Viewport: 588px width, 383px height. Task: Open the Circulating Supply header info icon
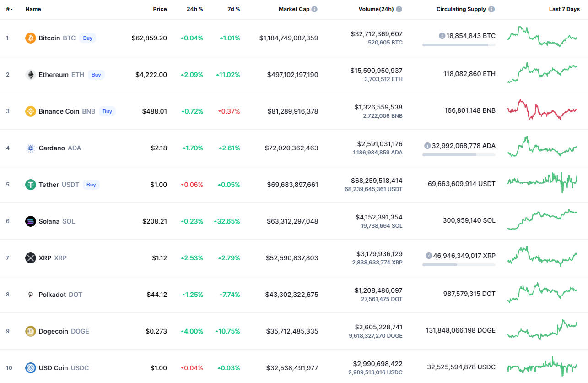pyautogui.click(x=491, y=9)
